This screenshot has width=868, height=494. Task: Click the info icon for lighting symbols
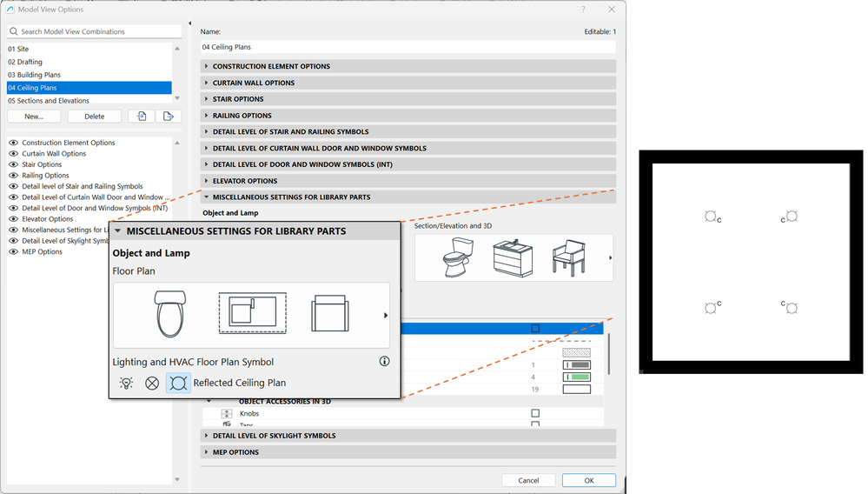(384, 361)
